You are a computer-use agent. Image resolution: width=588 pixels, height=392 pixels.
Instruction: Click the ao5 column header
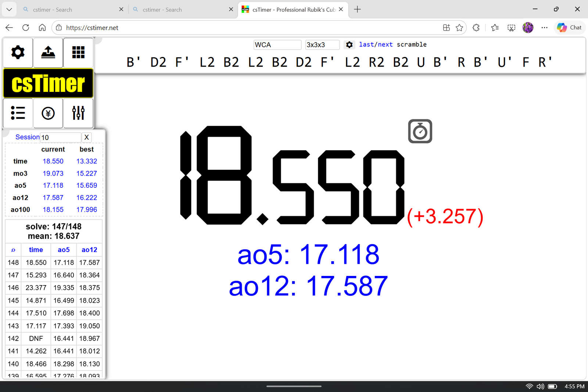(x=64, y=250)
